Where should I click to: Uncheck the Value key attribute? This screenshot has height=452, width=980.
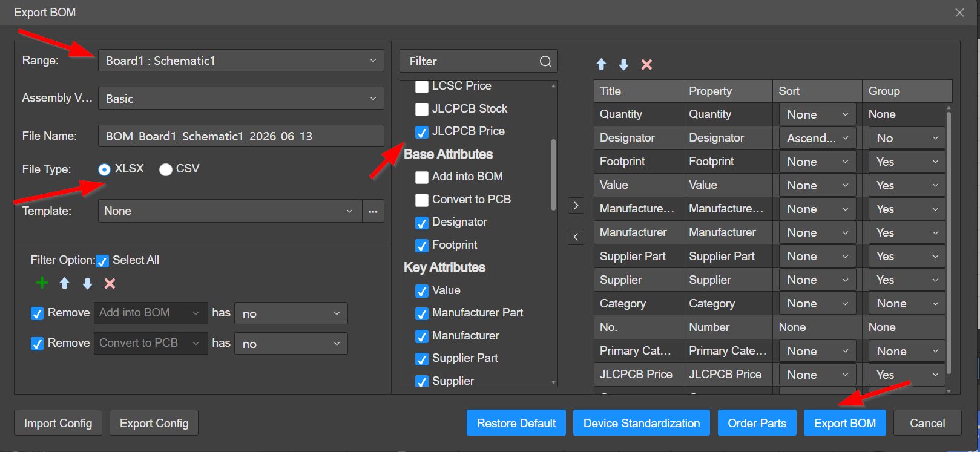[422, 291]
